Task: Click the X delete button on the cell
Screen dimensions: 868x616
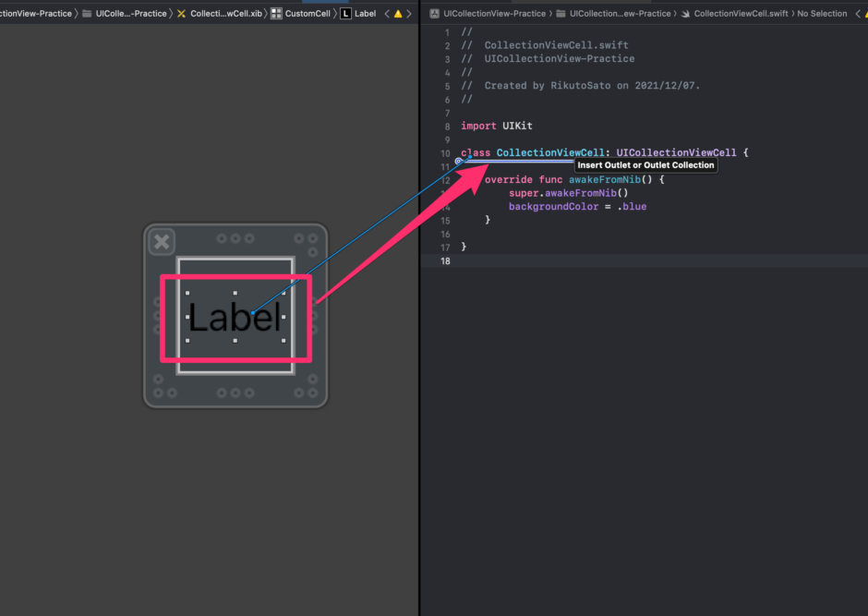Action: click(162, 241)
